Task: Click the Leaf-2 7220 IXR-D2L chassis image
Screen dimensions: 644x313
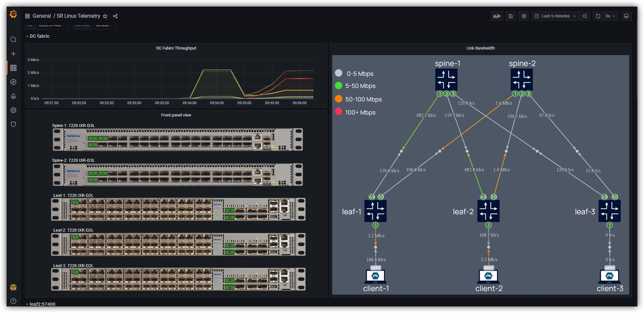Action: point(178,244)
